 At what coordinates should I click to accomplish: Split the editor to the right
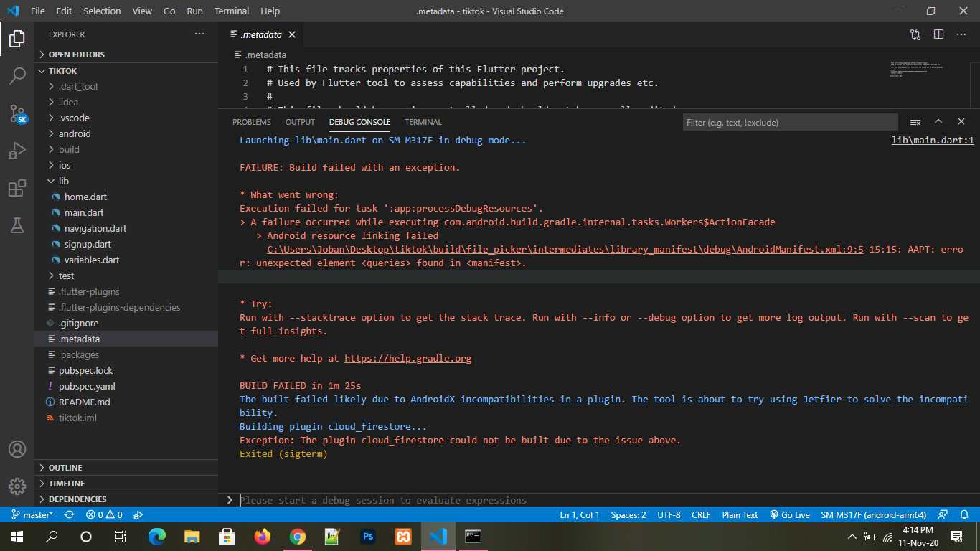pyautogui.click(x=938, y=34)
